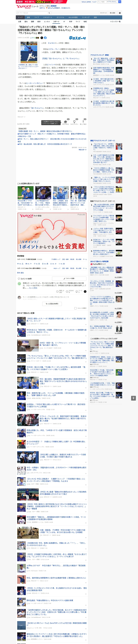Click the keyword search magnifier icon

click(49, 13)
